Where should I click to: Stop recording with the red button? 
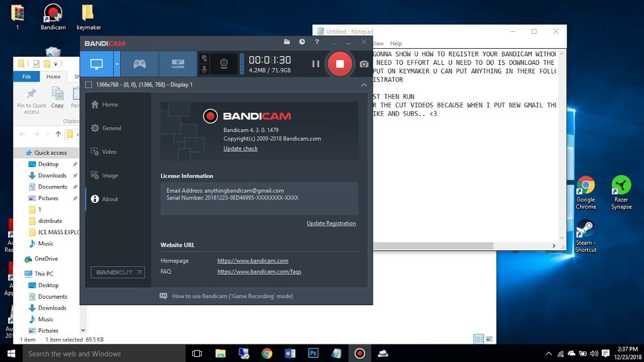tap(340, 64)
